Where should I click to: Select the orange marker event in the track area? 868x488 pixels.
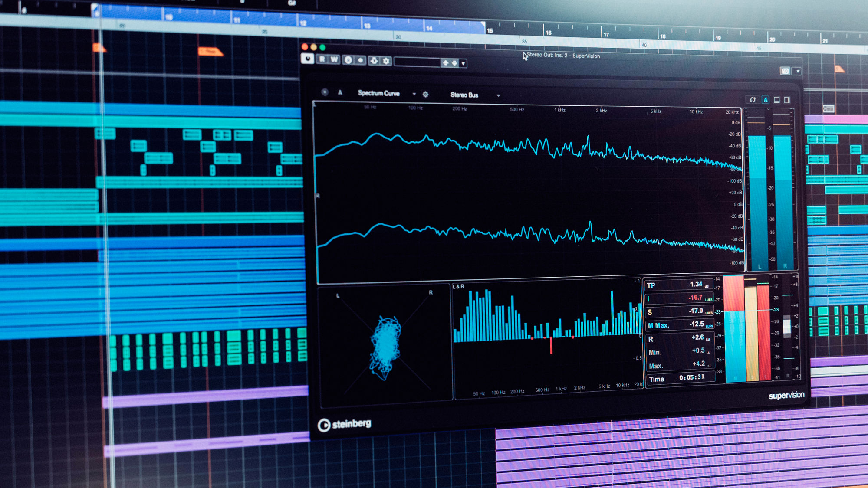[x=210, y=52]
